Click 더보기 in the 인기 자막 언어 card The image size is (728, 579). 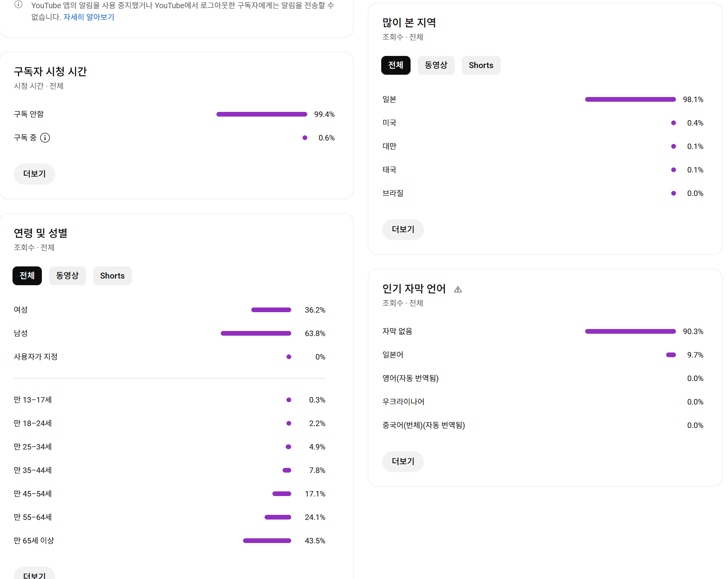[x=403, y=461]
